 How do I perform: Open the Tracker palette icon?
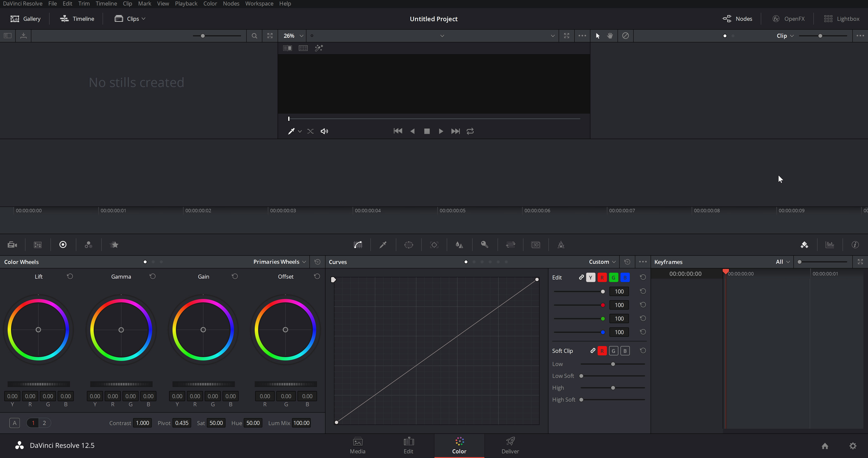pyautogui.click(x=434, y=245)
